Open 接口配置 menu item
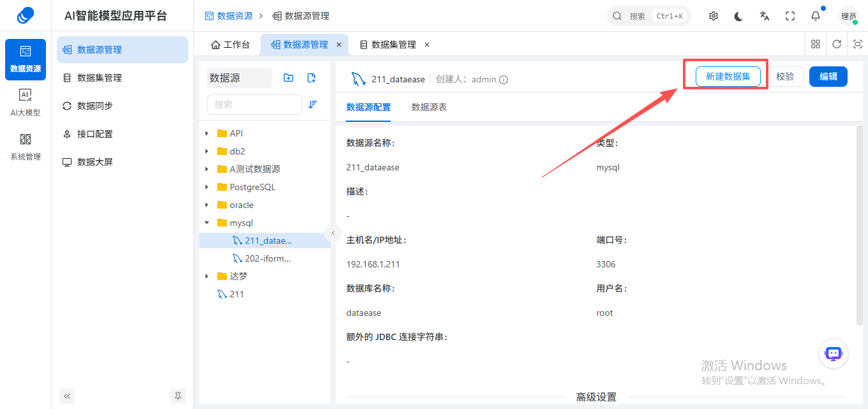The width and height of the screenshot is (868, 409). (123, 134)
